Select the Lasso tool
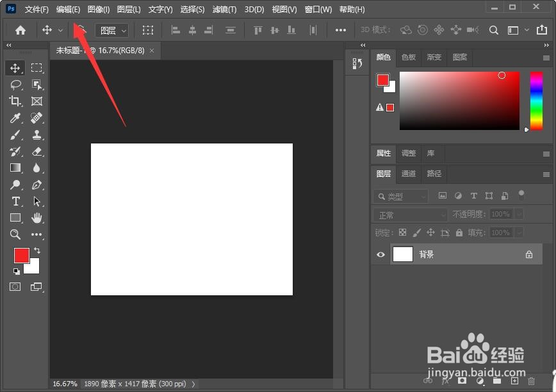Screen dimensions: 556x392 point(15,84)
